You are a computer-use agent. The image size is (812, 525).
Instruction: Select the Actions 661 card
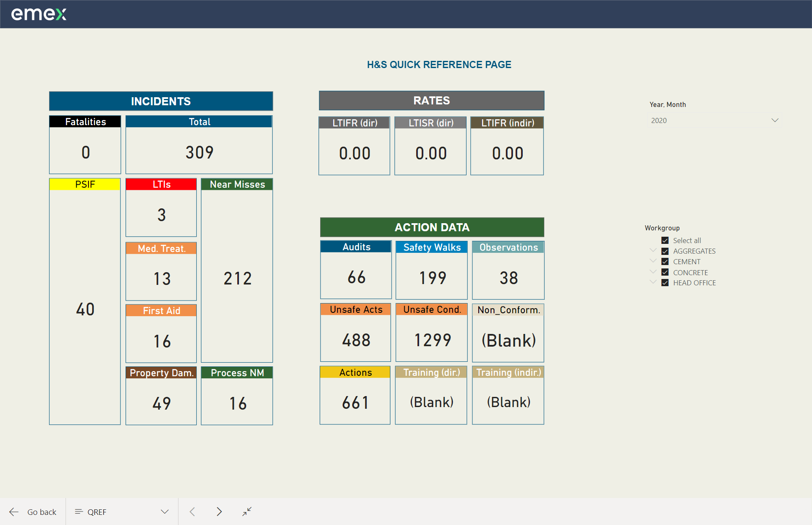click(355, 402)
